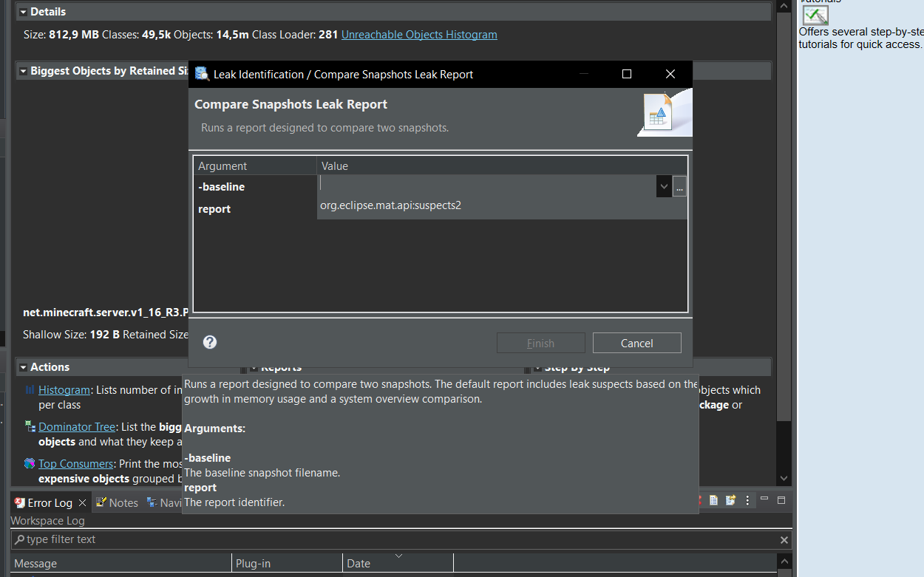Click the tutorials checklist icon in help pane

[x=815, y=15]
